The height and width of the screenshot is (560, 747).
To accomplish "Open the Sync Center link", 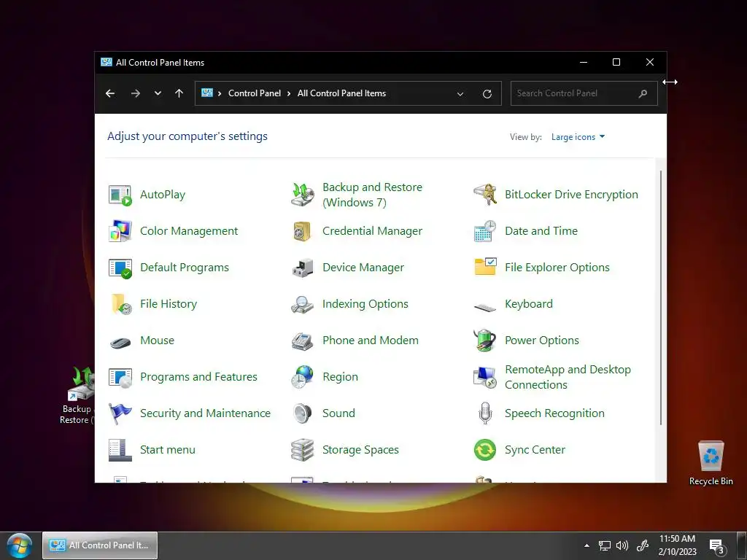I will click(x=535, y=450).
